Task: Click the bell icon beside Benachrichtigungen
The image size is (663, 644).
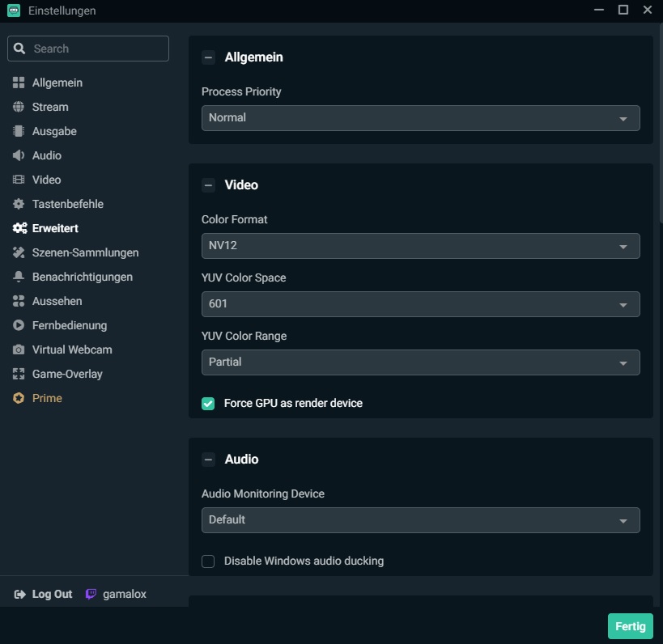Action: pyautogui.click(x=19, y=277)
